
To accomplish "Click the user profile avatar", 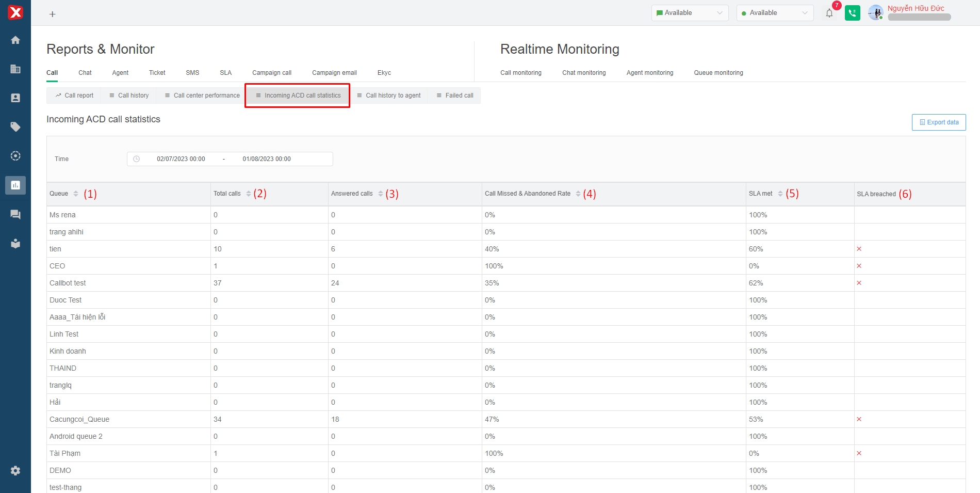I will point(875,12).
